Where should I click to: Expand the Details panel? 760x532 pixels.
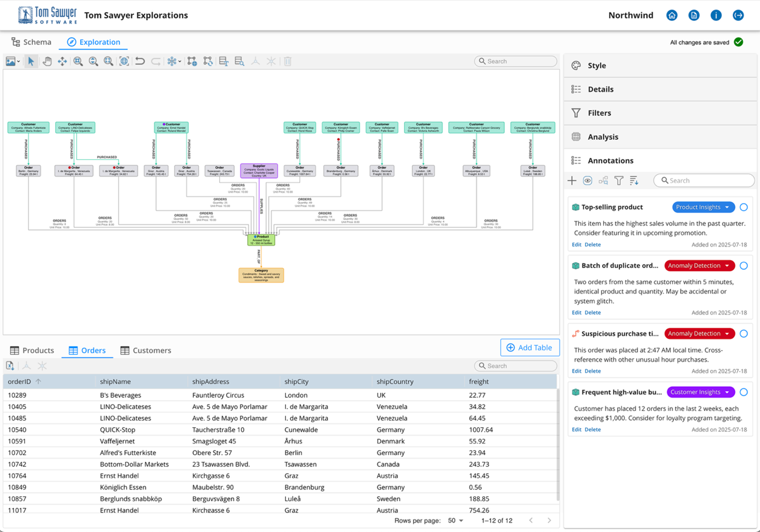(x=660, y=89)
